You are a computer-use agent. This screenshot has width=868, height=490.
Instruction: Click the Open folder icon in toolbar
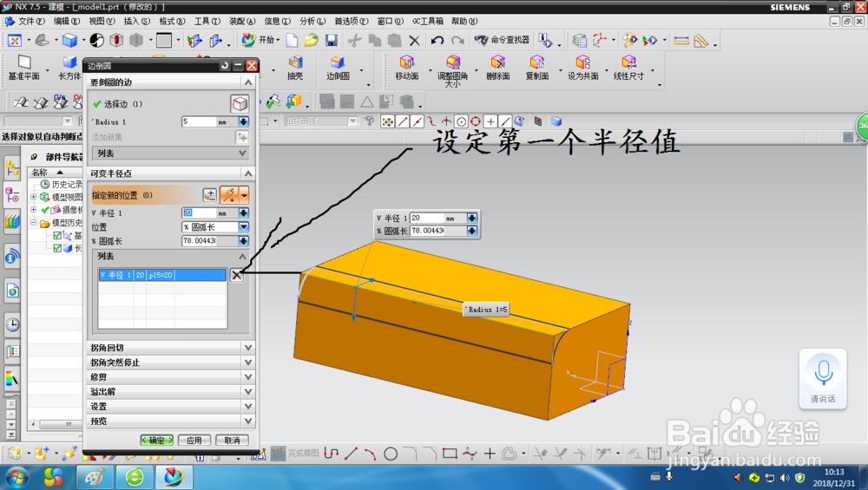pyautogui.click(x=311, y=41)
